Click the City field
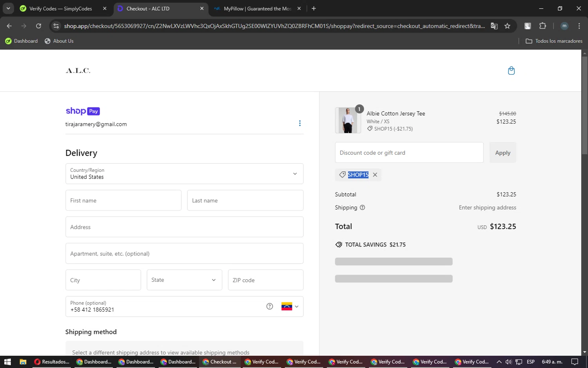This screenshot has height=368, width=588. click(x=103, y=280)
